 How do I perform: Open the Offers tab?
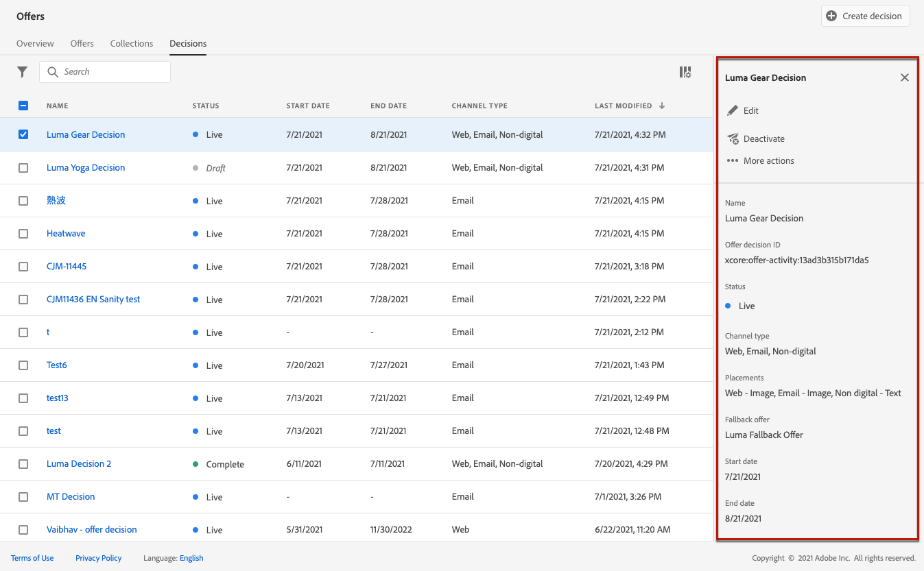point(82,43)
